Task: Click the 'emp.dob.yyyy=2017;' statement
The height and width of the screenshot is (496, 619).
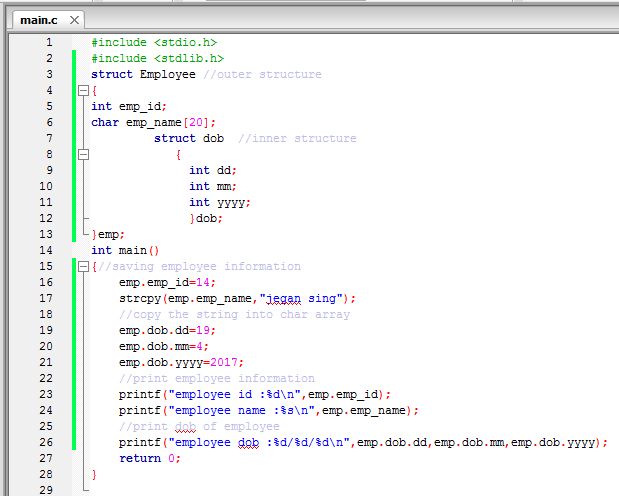Action: coord(182,363)
